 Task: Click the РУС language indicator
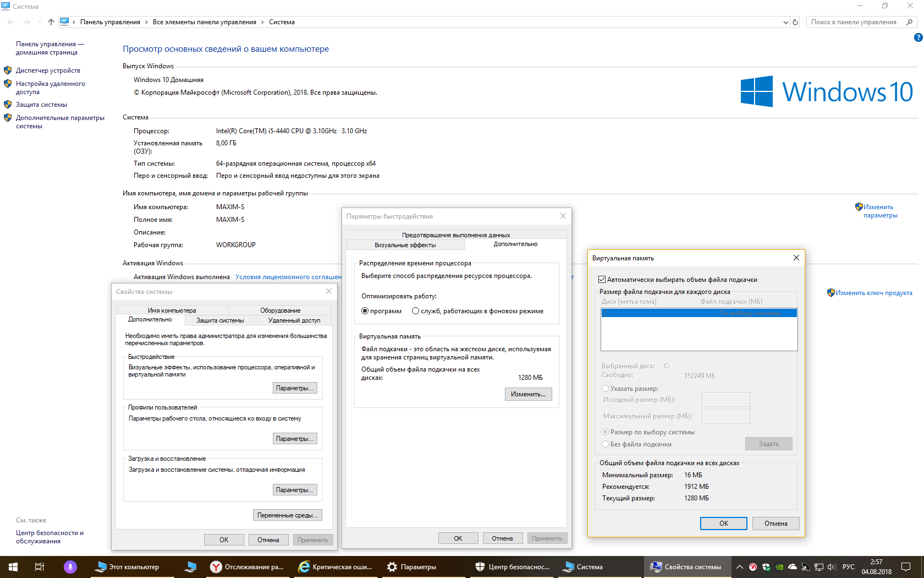pyautogui.click(x=849, y=567)
